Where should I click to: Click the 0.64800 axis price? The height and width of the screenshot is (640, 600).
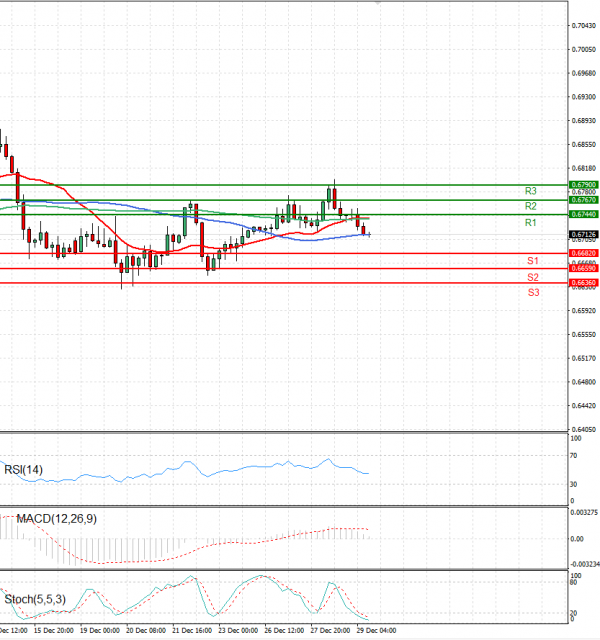tap(584, 382)
